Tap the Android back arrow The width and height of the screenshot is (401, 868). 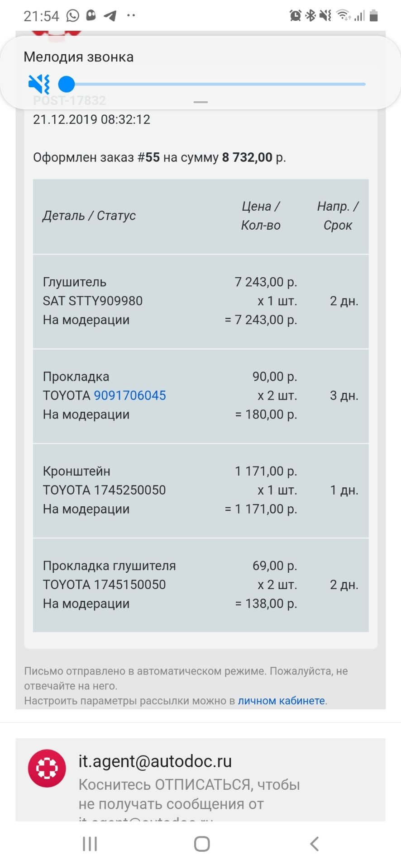point(314,844)
